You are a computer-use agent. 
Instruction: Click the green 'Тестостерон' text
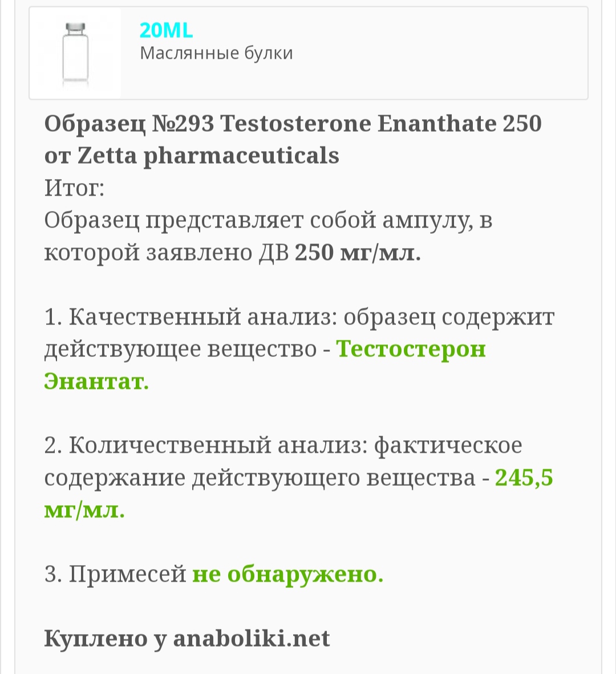tap(411, 348)
